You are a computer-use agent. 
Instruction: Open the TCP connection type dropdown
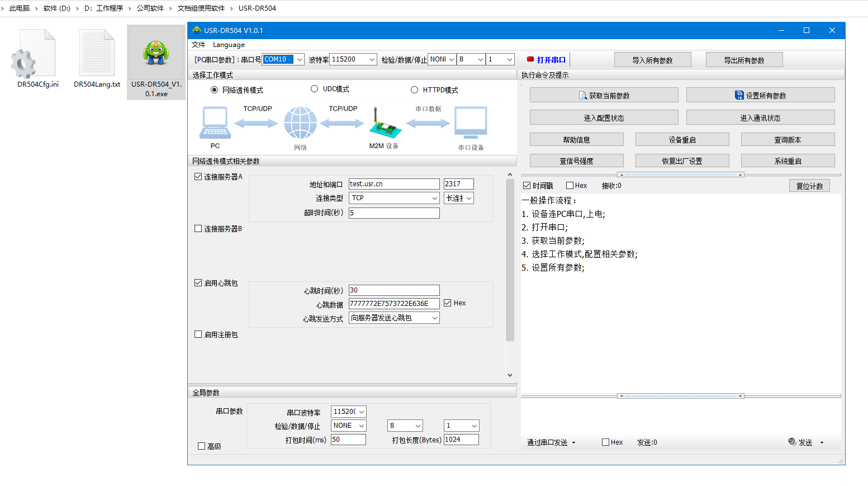[434, 198]
